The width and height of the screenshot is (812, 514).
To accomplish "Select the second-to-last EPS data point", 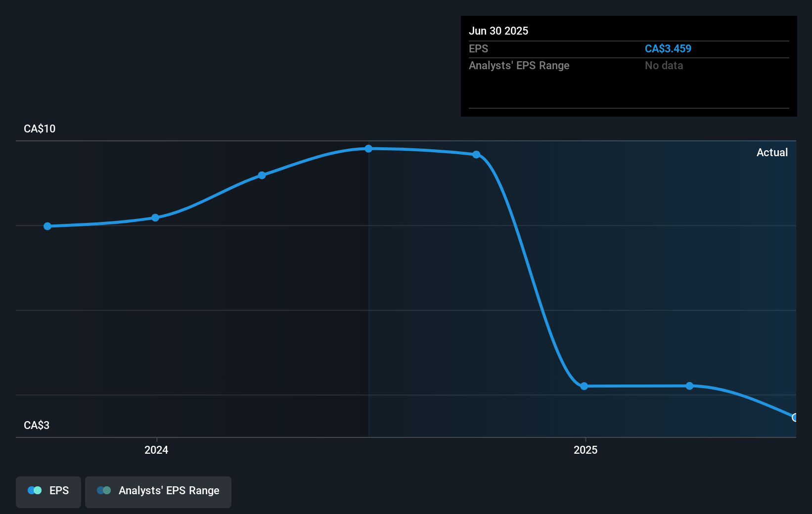I will tap(689, 385).
